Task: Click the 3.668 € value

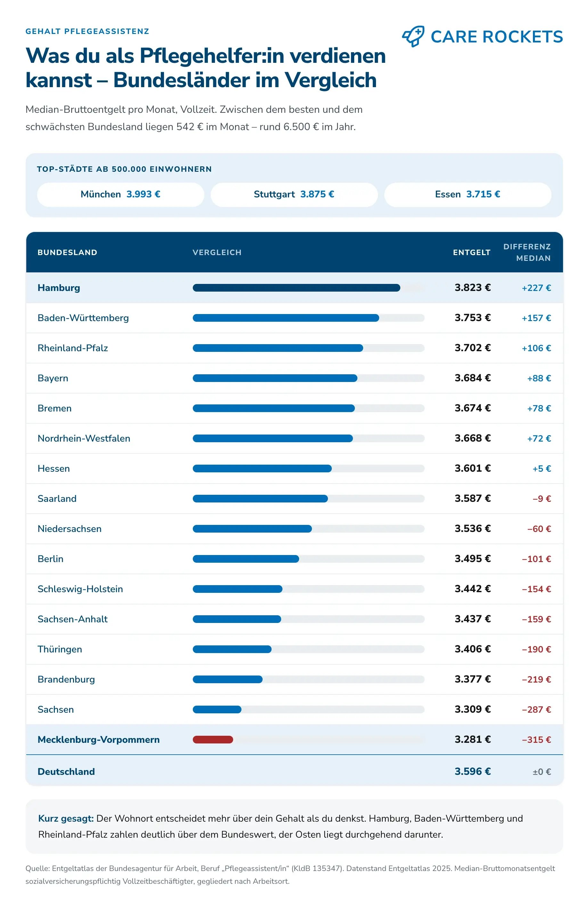Action: pyautogui.click(x=473, y=438)
